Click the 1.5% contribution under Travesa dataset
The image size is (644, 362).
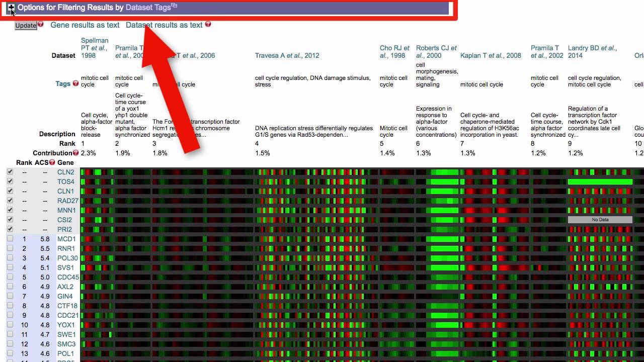(x=263, y=153)
